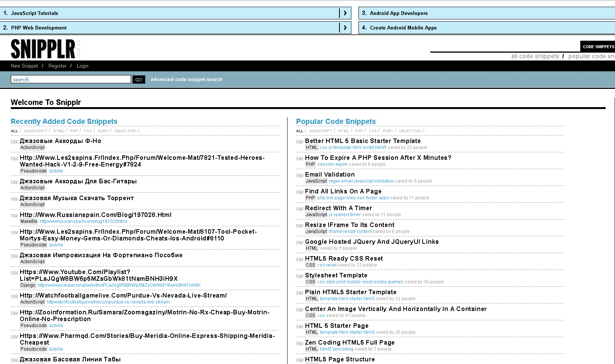Open the Create Android Mobile Apps ad link

pyautogui.click(x=403, y=28)
